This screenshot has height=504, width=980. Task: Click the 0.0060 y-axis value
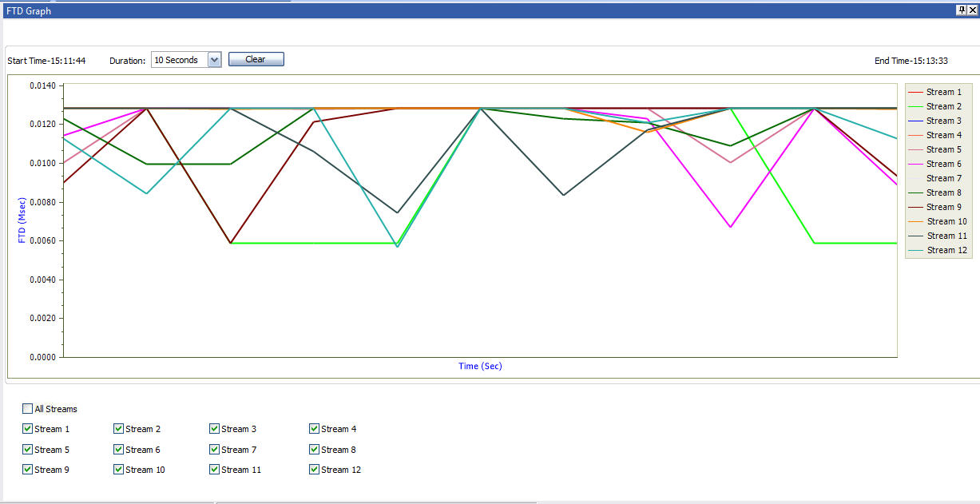pos(42,240)
